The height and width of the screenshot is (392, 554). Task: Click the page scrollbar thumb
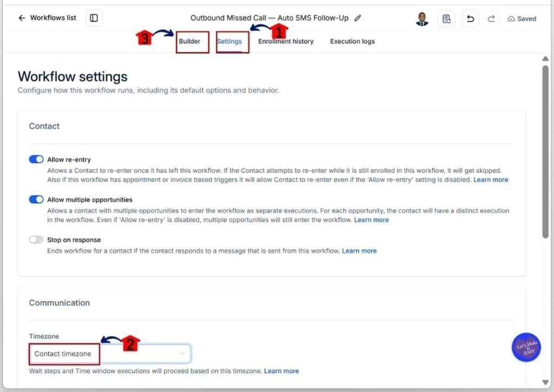tap(545, 152)
